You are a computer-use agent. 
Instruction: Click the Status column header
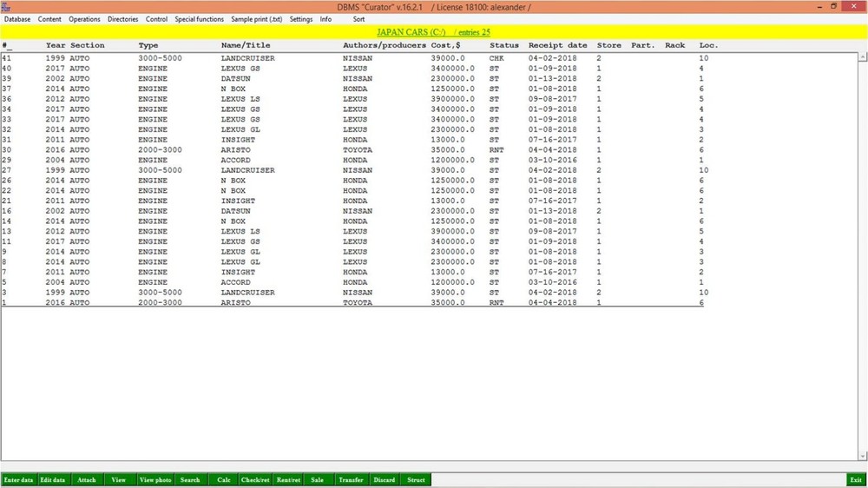point(503,45)
